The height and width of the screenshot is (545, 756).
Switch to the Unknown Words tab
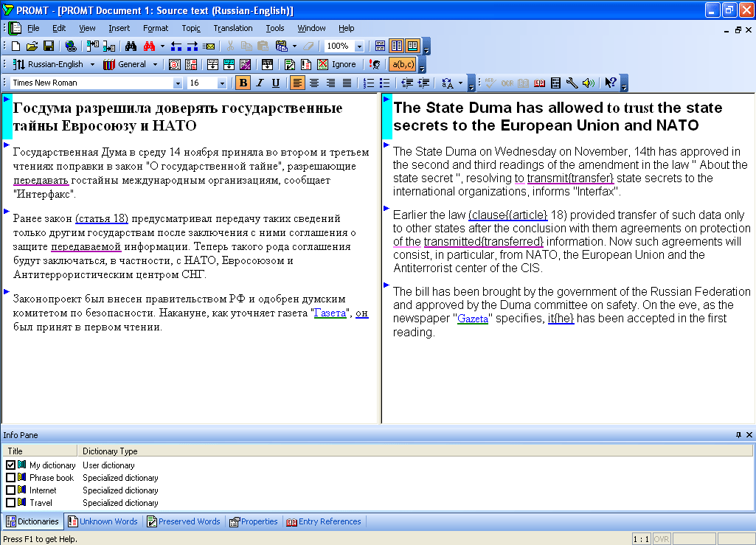pos(103,521)
